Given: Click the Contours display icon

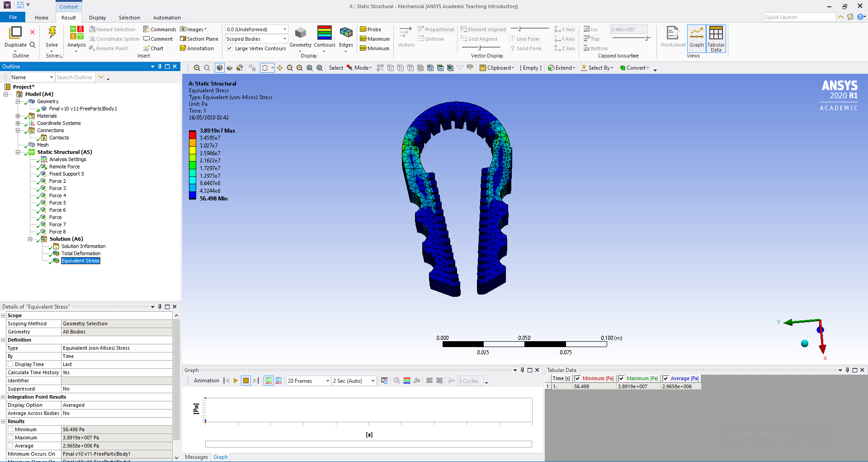Looking at the screenshot, I should (324, 33).
